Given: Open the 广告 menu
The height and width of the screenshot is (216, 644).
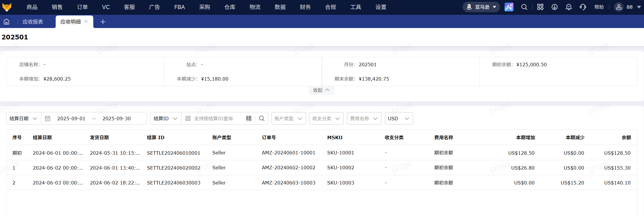Looking at the screenshot, I should (x=154, y=7).
